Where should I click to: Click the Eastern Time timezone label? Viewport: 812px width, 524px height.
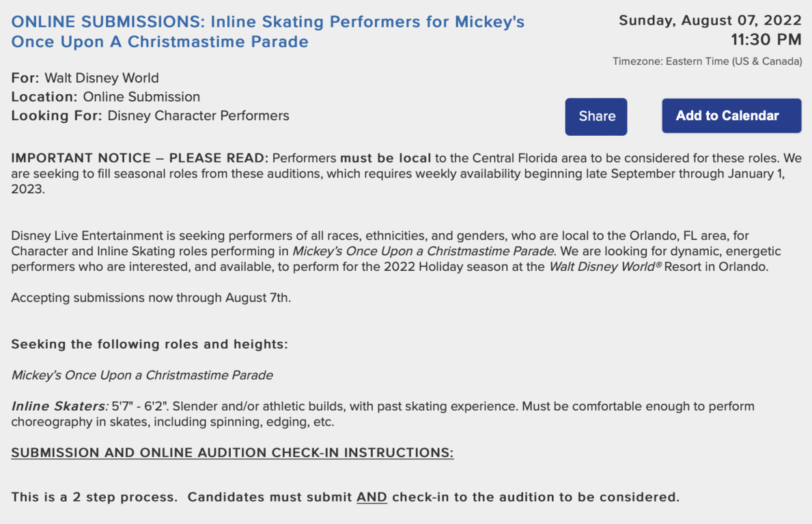707,61
